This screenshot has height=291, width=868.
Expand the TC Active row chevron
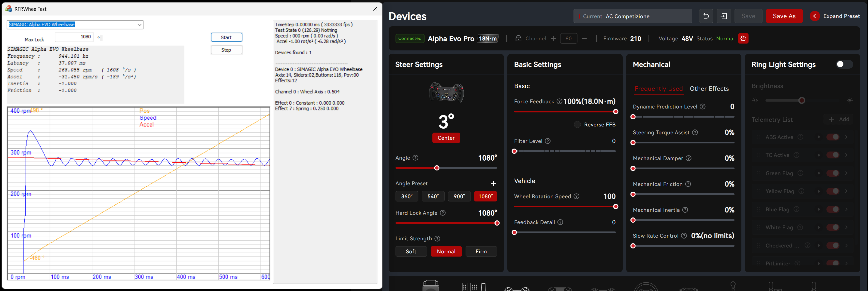click(846, 155)
